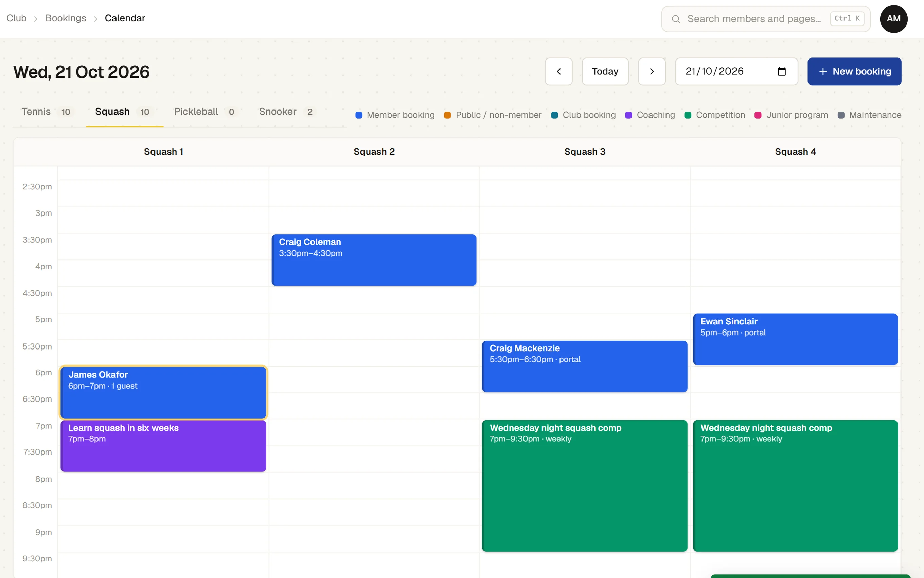
Task: Click the Squash 2 column header
Action: pyautogui.click(x=374, y=152)
